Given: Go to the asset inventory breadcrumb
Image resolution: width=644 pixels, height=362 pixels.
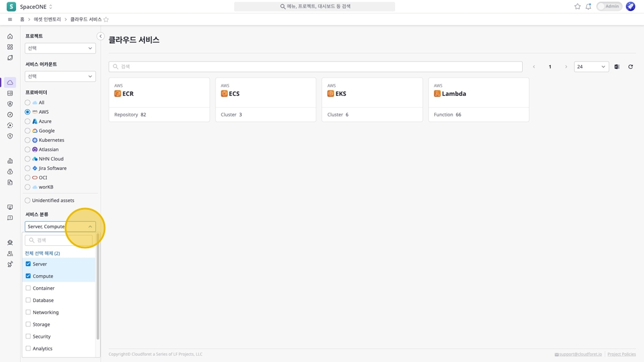Looking at the screenshot, I should (x=47, y=20).
